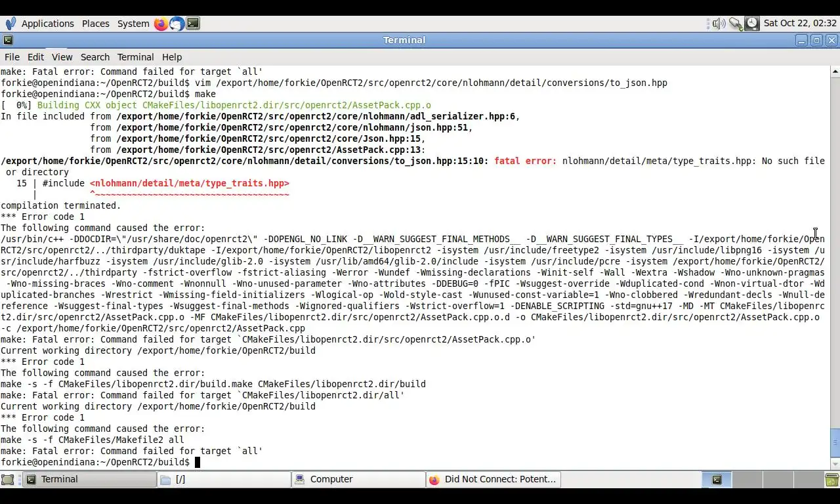Open the calendar from the Sat Oct 22 clock

point(799,24)
